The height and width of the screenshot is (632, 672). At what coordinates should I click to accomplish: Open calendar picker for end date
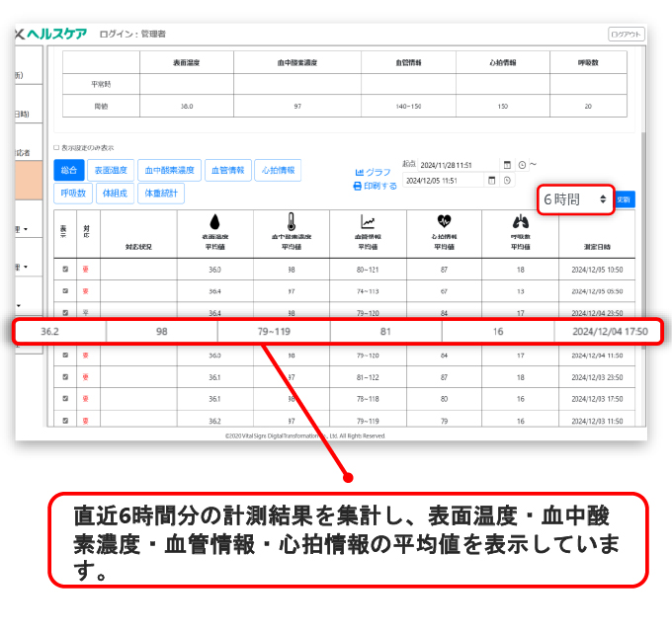[491, 181]
